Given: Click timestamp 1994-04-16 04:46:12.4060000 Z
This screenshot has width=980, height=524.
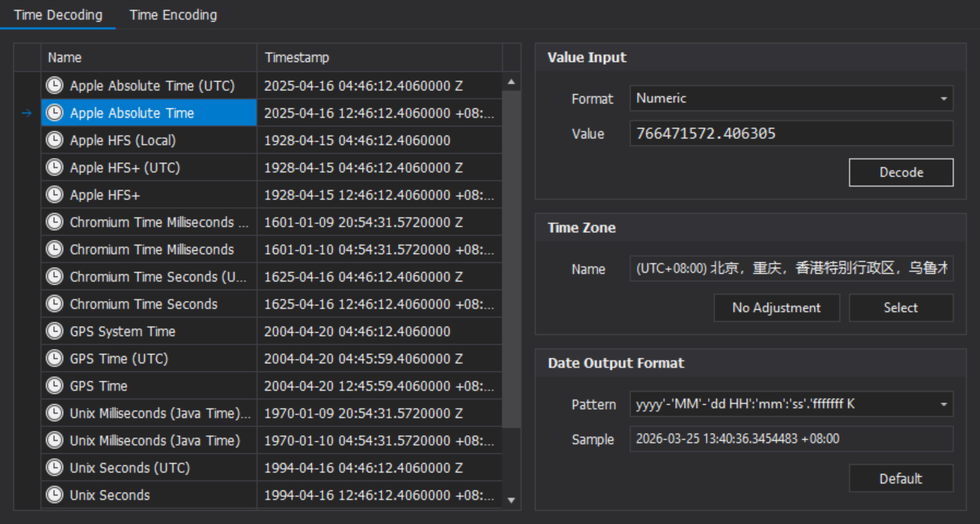Looking at the screenshot, I should 363,468.
